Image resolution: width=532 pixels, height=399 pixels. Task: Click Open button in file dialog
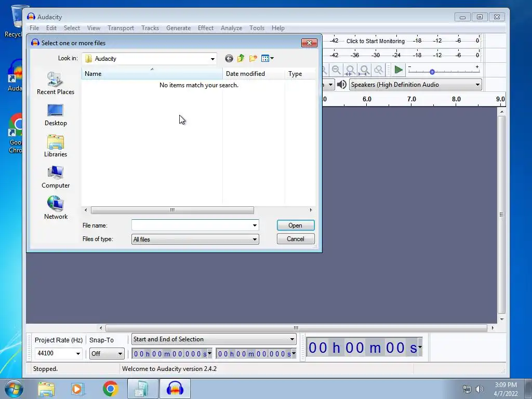pyautogui.click(x=296, y=225)
